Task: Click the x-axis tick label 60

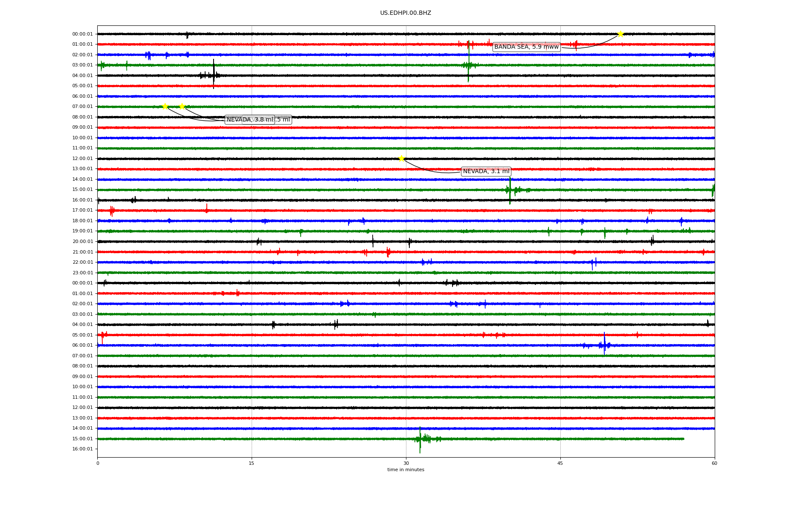Action: [x=714, y=463]
